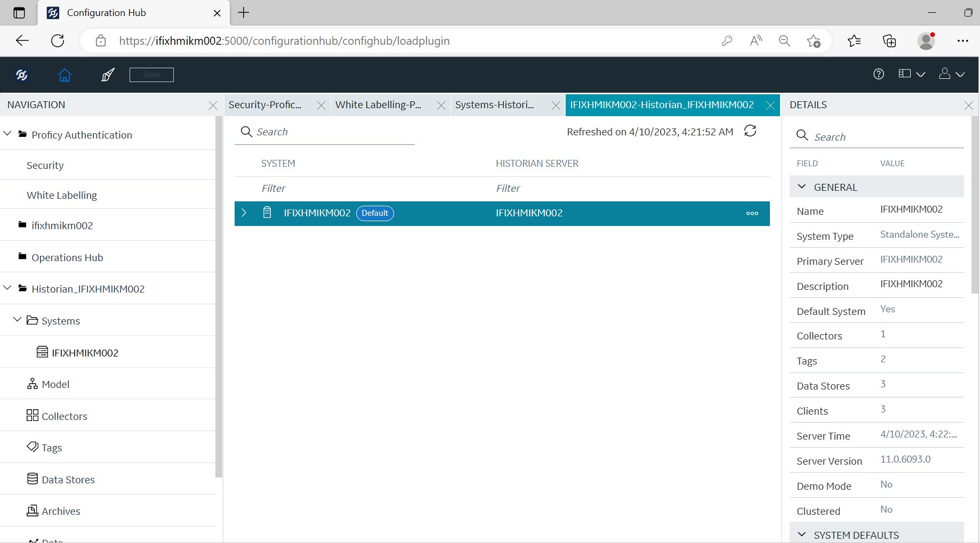Close the Security-Proficy tab
The image size is (980, 543).
pos(321,106)
